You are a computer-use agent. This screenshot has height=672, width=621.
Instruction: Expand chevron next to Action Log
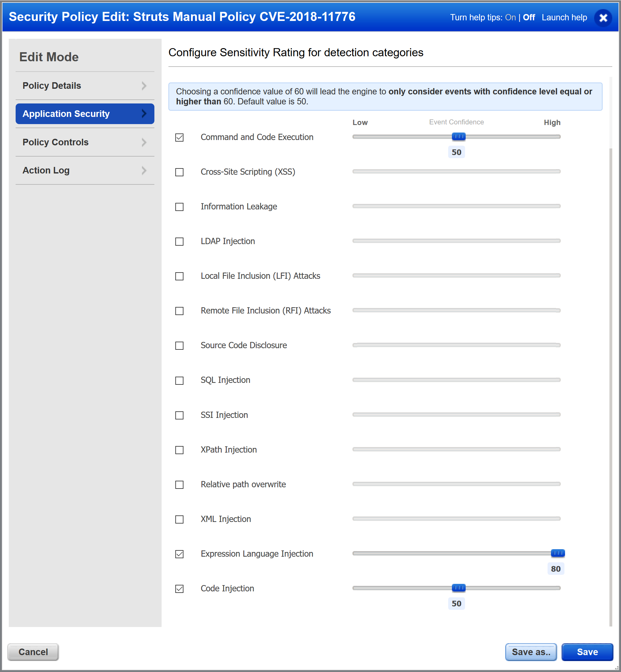click(144, 170)
